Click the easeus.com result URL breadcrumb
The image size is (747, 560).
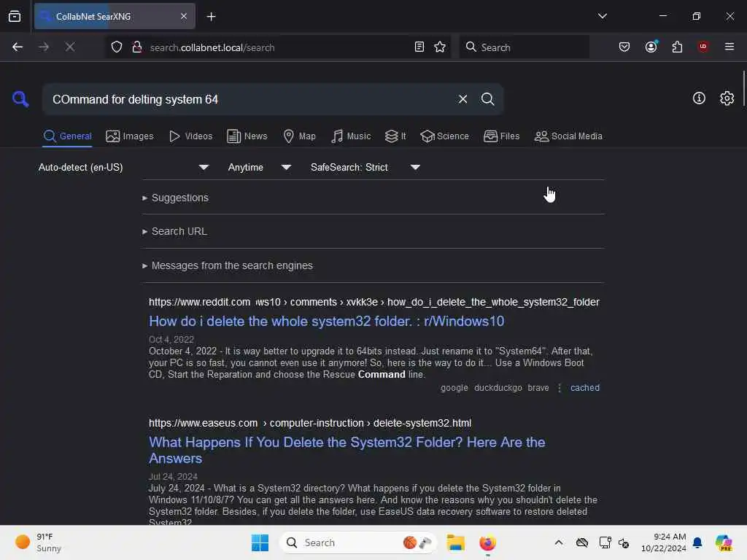(310, 423)
